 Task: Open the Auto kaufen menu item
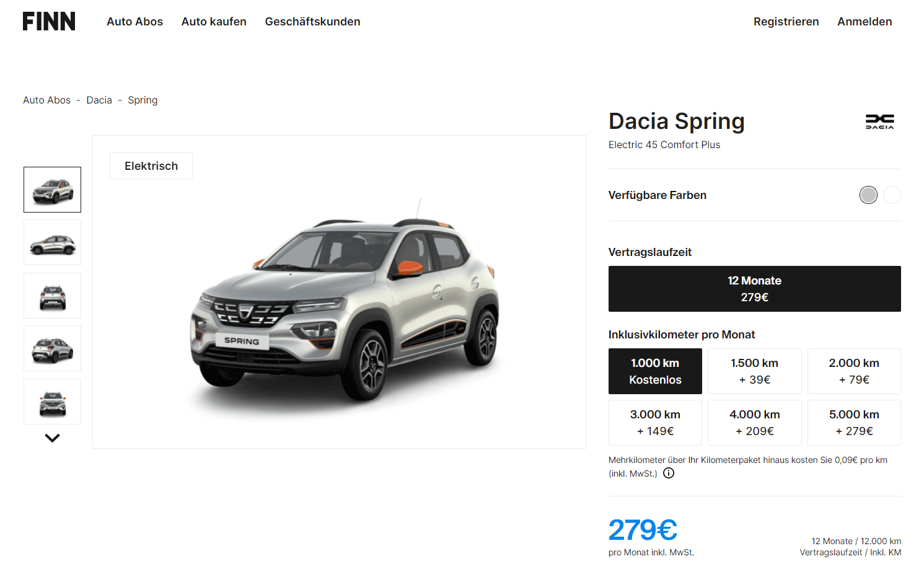tap(214, 22)
